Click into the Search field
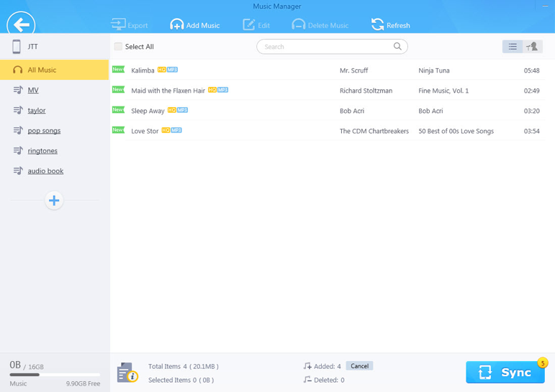The width and height of the screenshot is (555, 392). 332,47
